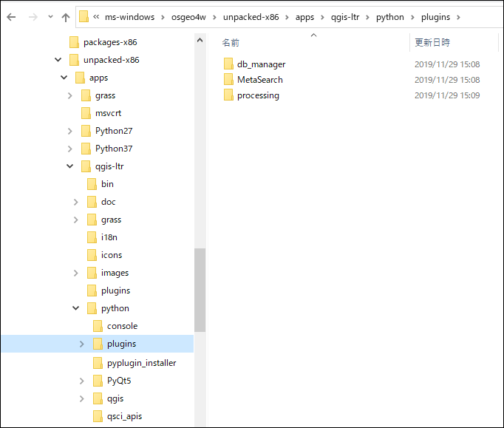504x428 pixels.
Task: Select qsci_apis folder in navigation tree
Action: (x=124, y=416)
